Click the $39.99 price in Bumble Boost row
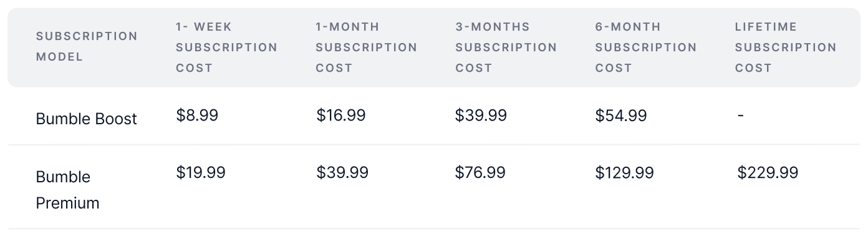The image size is (868, 236). (x=481, y=116)
